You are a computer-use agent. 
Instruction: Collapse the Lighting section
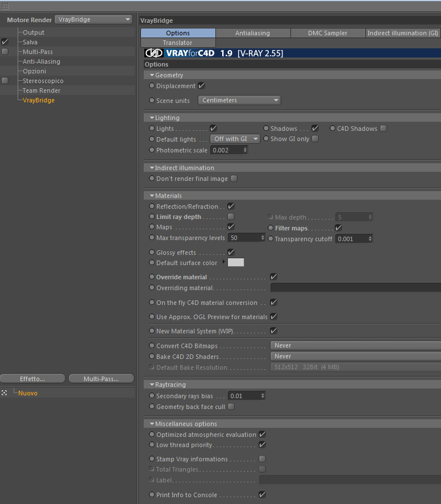(x=152, y=118)
